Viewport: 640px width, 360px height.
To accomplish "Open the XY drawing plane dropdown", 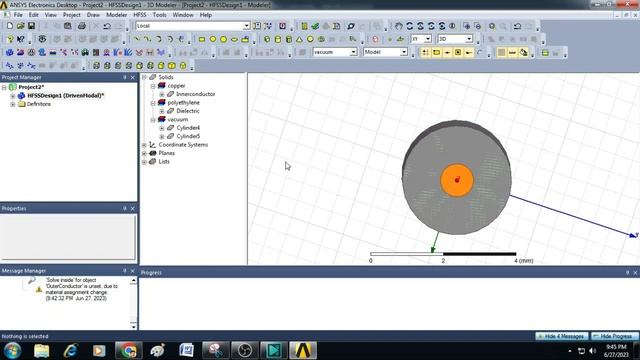I will click(428, 39).
